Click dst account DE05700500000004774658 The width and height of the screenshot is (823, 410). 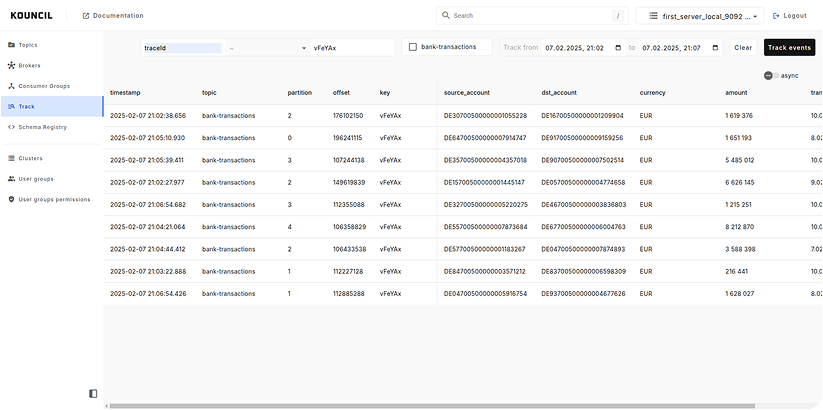583,182
